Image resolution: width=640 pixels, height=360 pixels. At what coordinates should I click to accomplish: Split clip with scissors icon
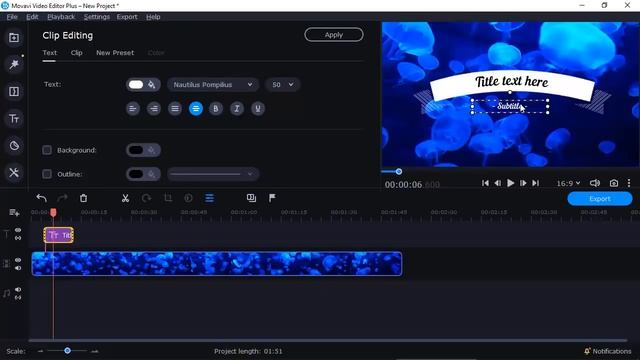coord(125,198)
